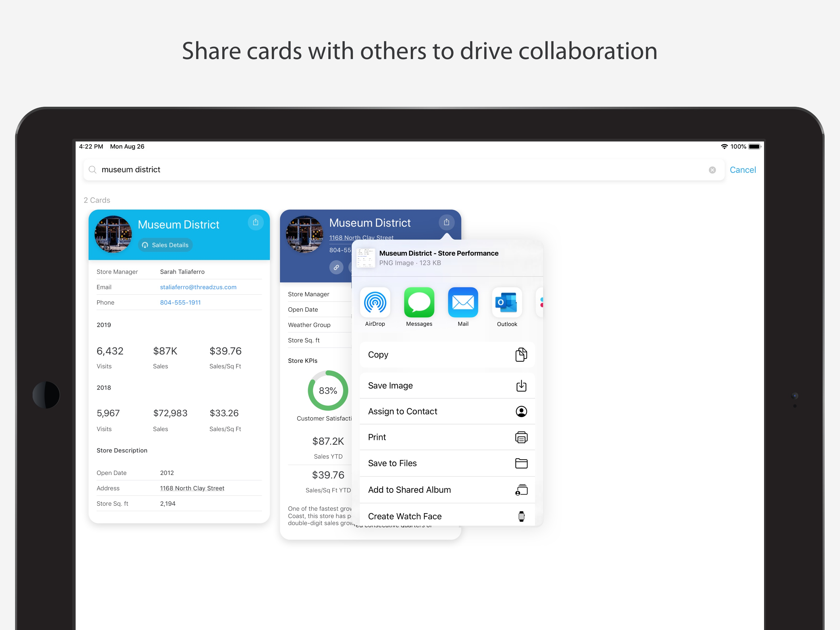Tap staliaferro@threadzus.com email link
840x630 pixels.
[x=198, y=287]
